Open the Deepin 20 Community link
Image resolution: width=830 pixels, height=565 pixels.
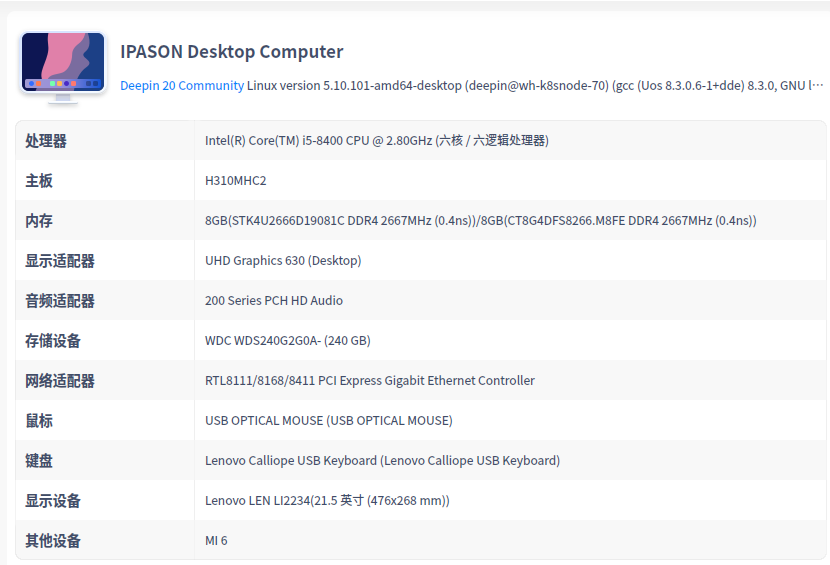click(x=182, y=86)
